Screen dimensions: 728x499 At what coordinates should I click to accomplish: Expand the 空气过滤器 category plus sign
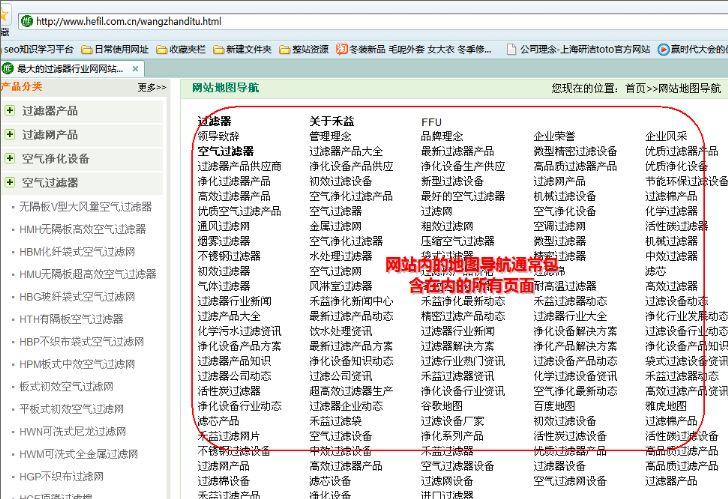pyautogui.click(x=10, y=182)
